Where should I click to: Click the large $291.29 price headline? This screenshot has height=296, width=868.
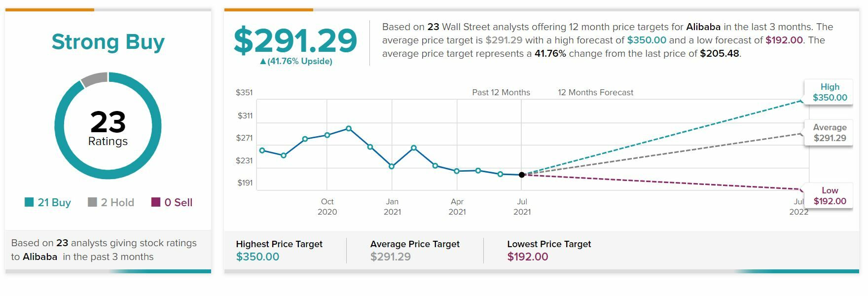(295, 40)
